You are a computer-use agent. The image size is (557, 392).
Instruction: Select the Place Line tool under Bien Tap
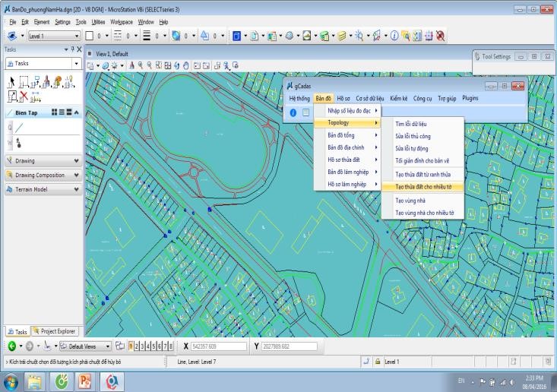click(x=17, y=127)
